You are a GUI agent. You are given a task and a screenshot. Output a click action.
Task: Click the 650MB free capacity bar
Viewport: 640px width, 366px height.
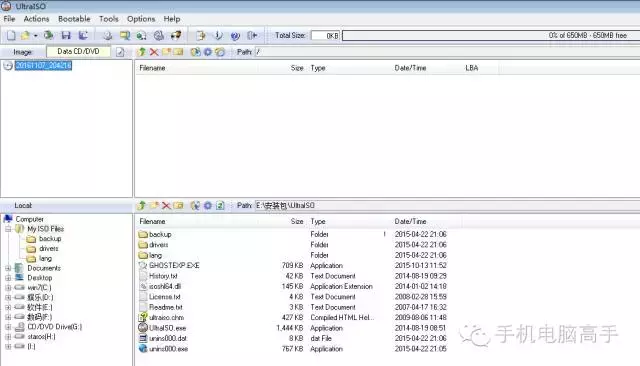(x=491, y=36)
